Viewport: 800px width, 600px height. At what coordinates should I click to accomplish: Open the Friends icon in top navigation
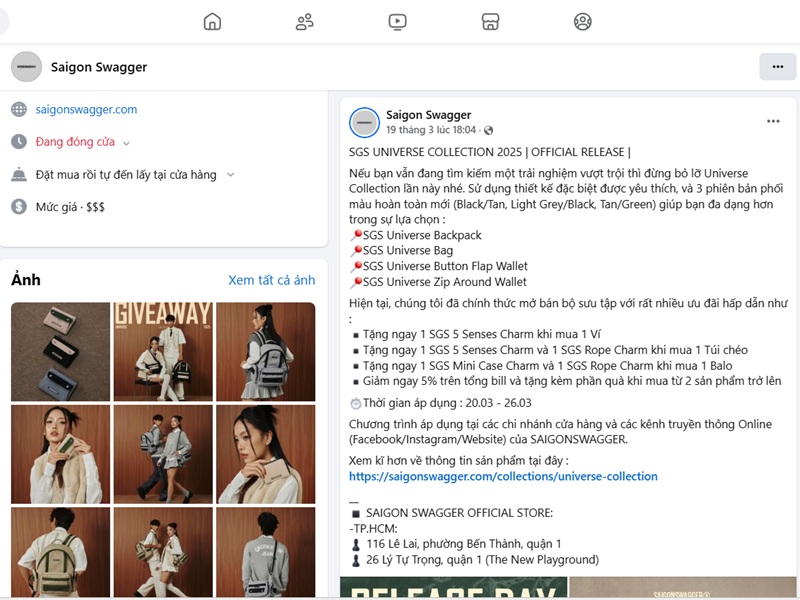pyautogui.click(x=305, y=21)
